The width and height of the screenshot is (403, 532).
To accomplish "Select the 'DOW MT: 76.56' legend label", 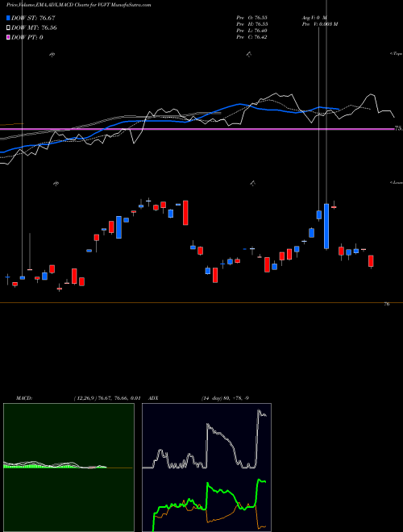I will coord(34,28).
